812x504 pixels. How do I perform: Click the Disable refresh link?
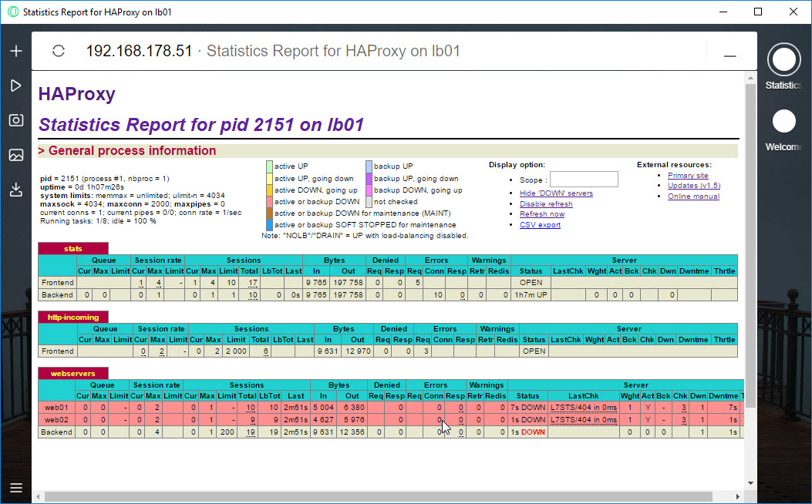click(546, 204)
